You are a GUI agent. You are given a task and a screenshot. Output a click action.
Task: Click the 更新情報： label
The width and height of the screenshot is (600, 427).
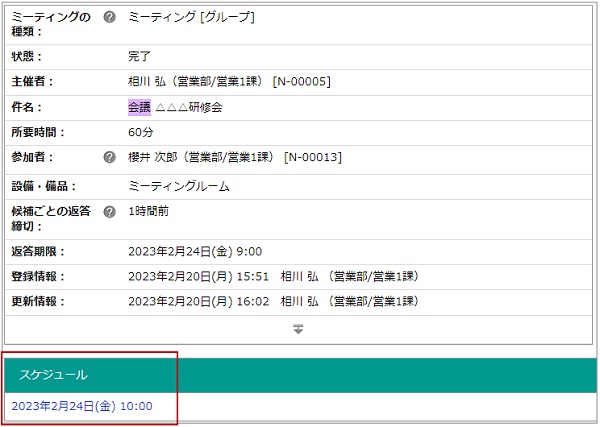click(x=38, y=302)
